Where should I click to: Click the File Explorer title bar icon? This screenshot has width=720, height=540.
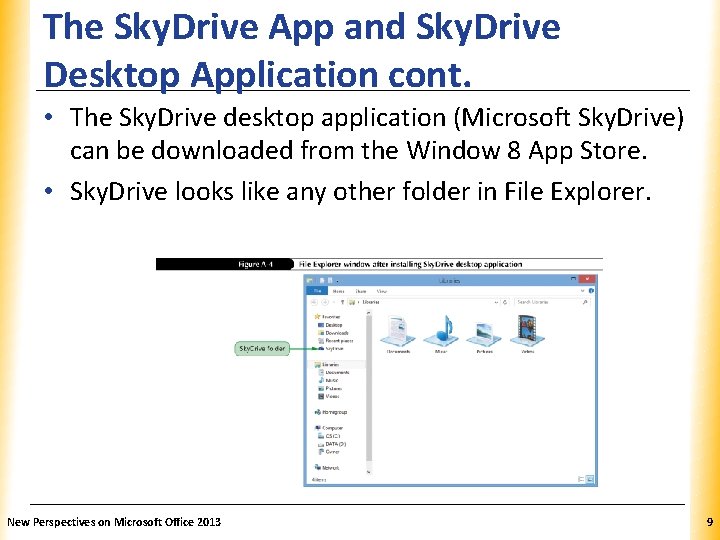point(310,280)
